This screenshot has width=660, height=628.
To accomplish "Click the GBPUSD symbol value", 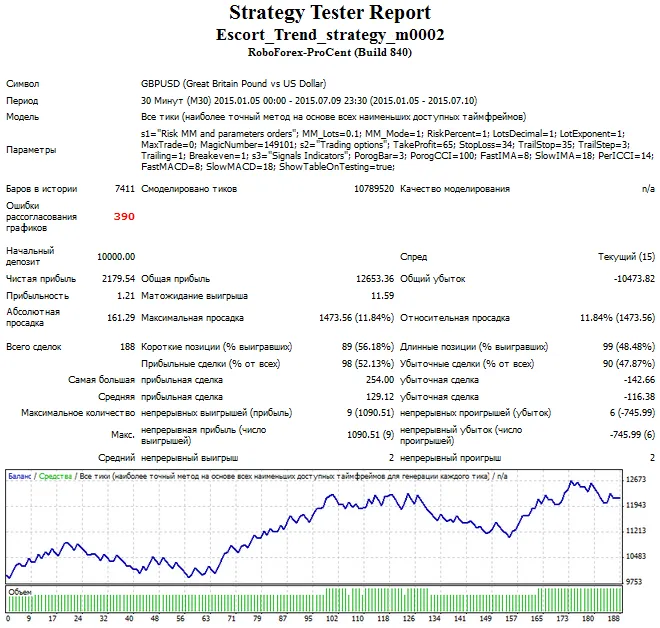I will click(233, 84).
